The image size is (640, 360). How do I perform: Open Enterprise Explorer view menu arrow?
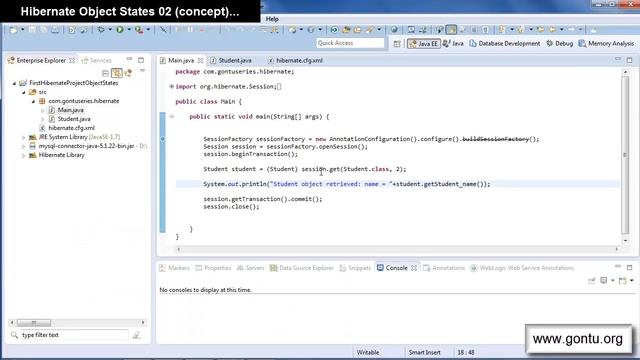(142, 71)
